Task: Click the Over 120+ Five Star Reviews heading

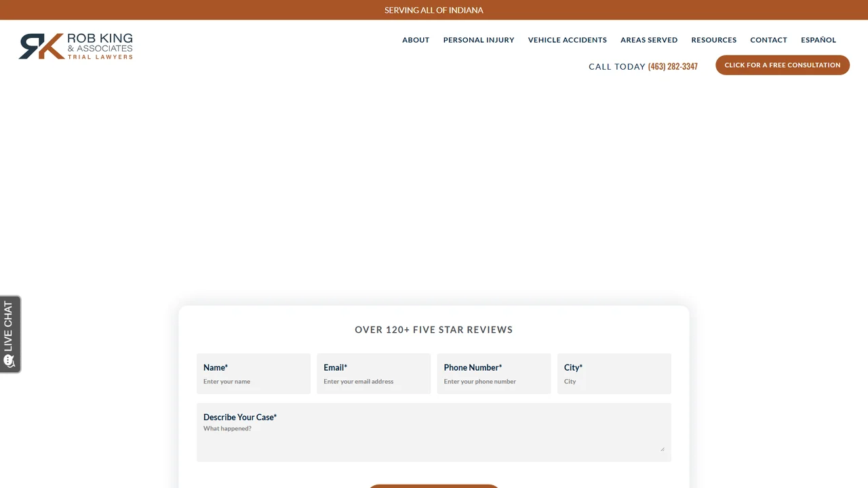Action: [434, 330]
